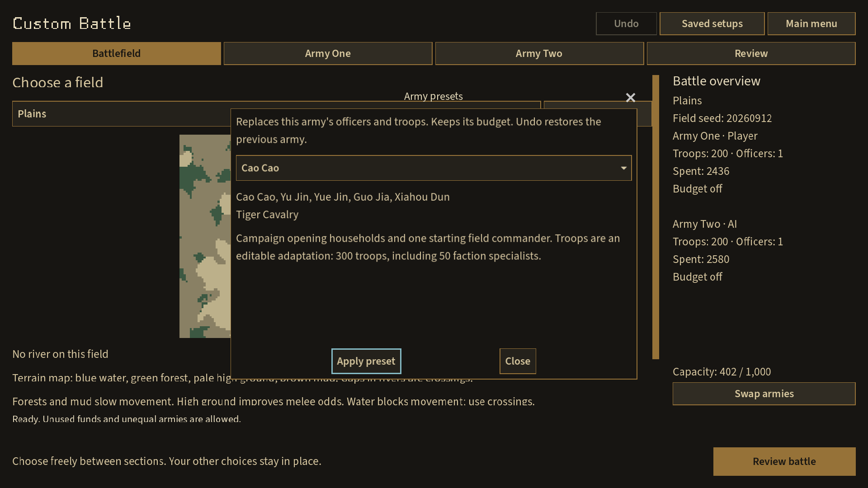Screen dimensions: 868x488
Task: Switch to the Army Two tab
Action: (x=539, y=53)
